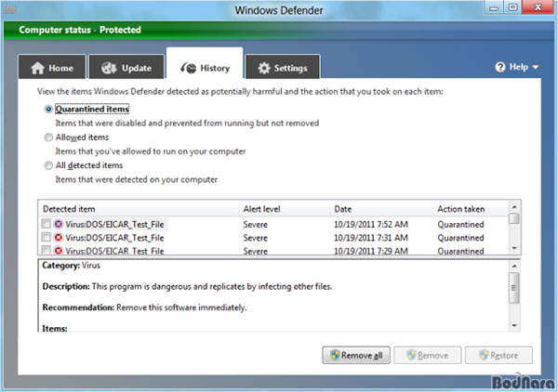Click the Help question mark icon
The height and width of the screenshot is (392, 558).
pos(500,67)
